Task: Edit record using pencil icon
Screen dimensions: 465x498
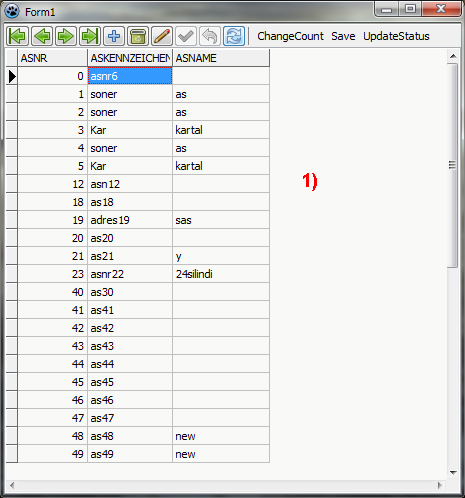Action: 162,36
